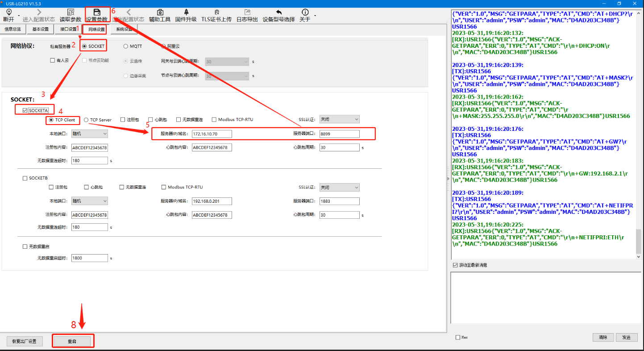Image resolution: width=644 pixels, height=351 pixels.
Task: Click the 清除 clear log button
Action: [603, 337]
